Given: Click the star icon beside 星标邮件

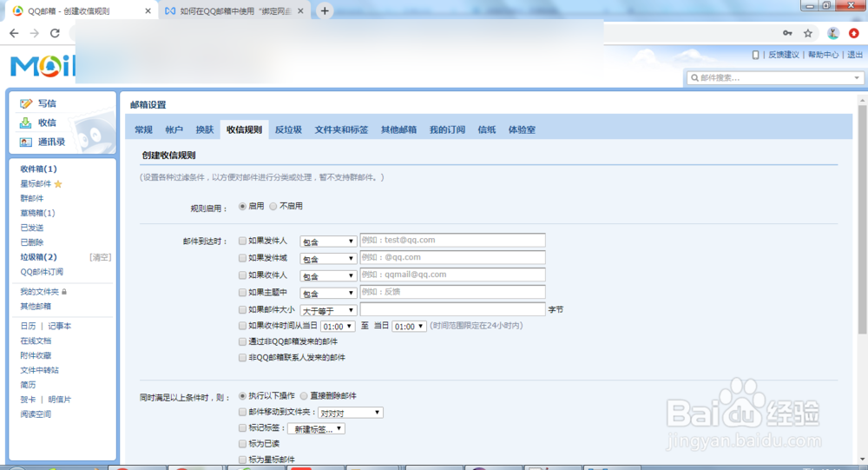Looking at the screenshot, I should pyautogui.click(x=58, y=184).
